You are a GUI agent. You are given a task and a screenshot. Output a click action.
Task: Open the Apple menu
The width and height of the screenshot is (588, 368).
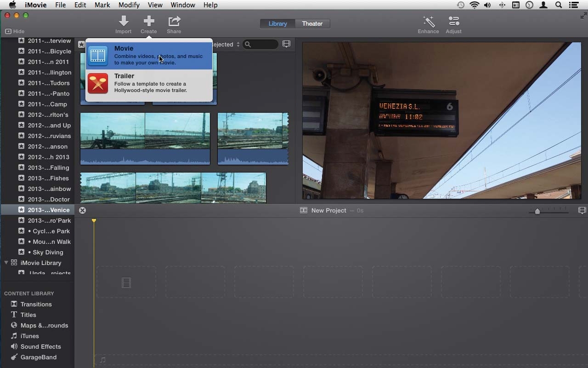click(12, 5)
